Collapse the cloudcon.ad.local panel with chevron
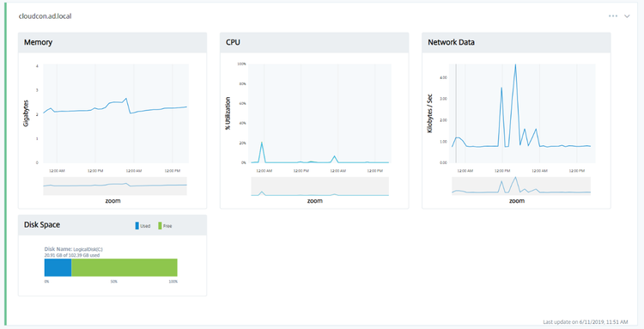This screenshot has height=329, width=644. [x=627, y=16]
